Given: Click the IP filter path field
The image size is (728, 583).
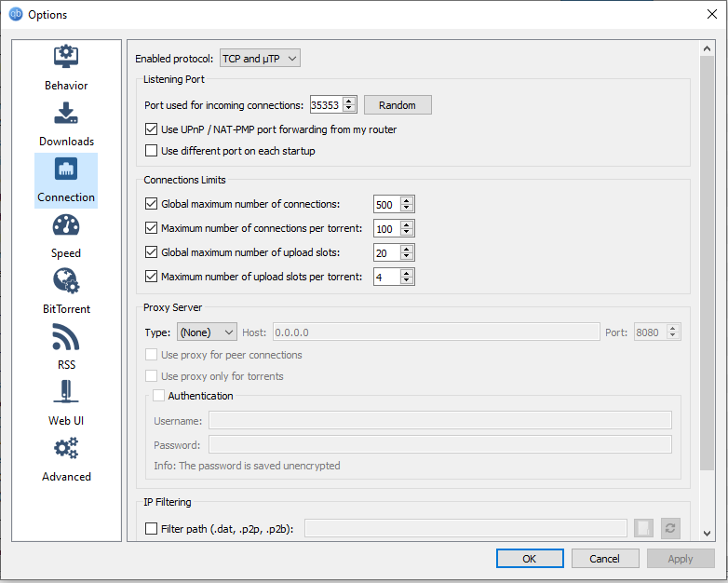Looking at the screenshot, I should (x=465, y=529).
